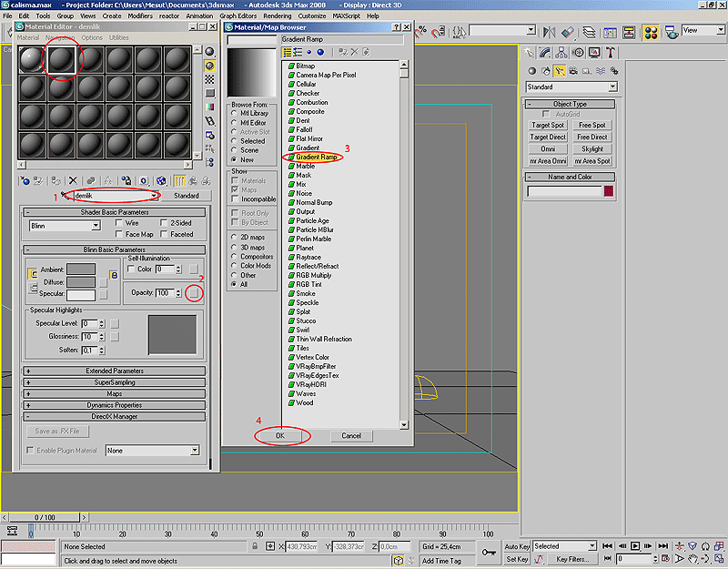Enable the 2-Sided checkbox
This screenshot has height=569, width=728.
point(165,222)
